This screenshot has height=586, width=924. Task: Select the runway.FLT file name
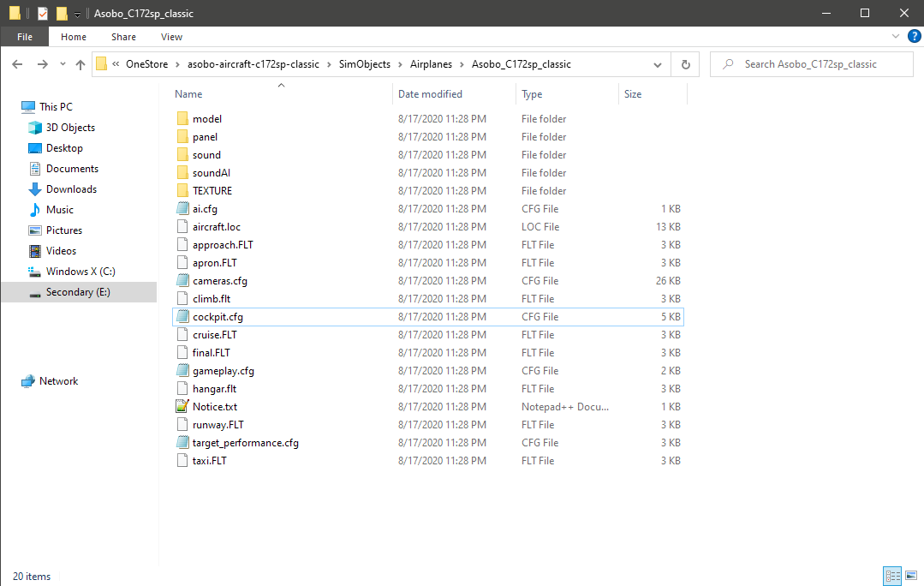coord(218,425)
